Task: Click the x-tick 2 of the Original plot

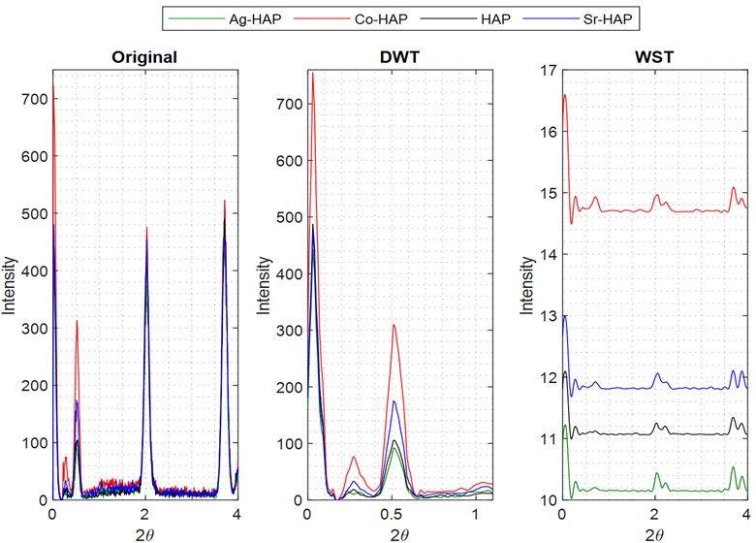Action: click(x=145, y=514)
